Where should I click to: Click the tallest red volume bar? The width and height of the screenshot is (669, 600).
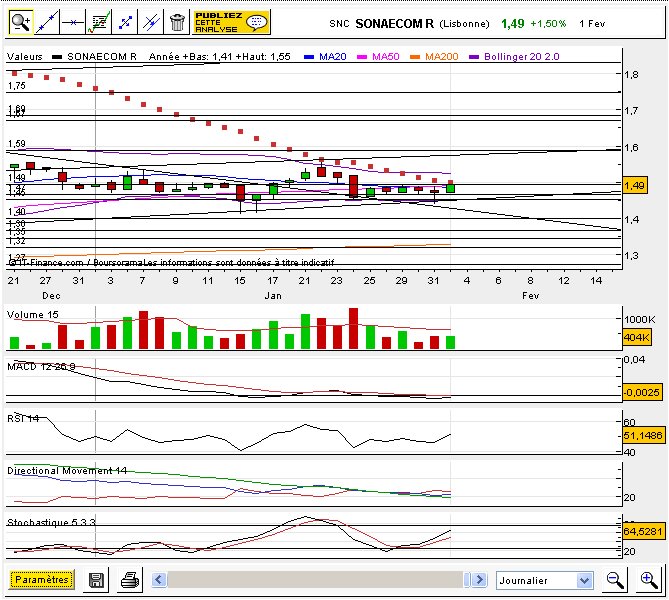point(353,329)
